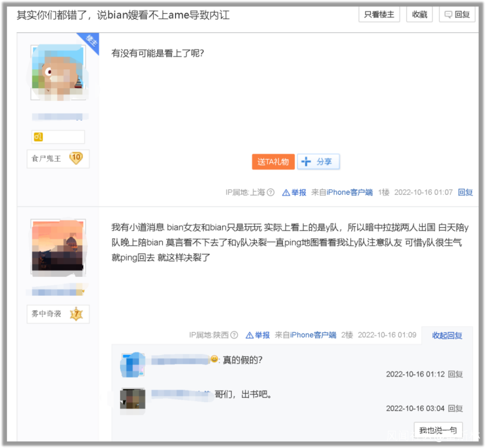This screenshot has width=486, height=448.
Task: Click the text 有没有可能是看上了呢?
Action: [x=157, y=53]
